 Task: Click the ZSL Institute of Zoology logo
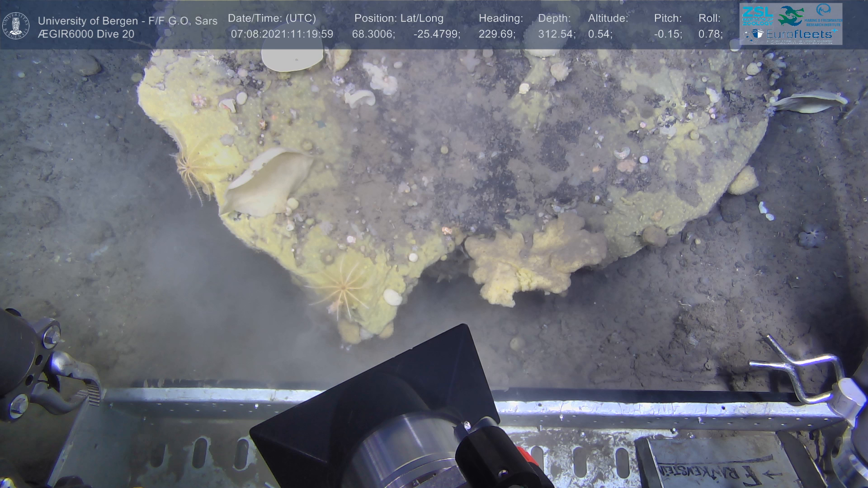pyautogui.click(x=757, y=16)
